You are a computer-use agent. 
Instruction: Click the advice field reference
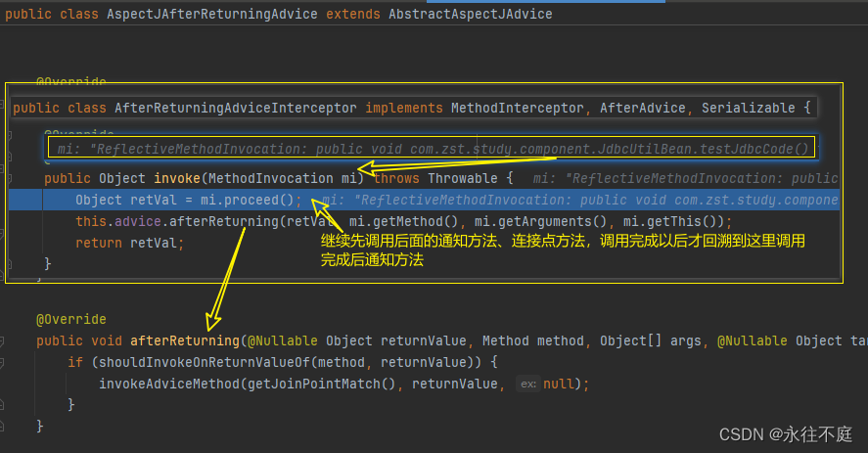pyautogui.click(x=138, y=221)
